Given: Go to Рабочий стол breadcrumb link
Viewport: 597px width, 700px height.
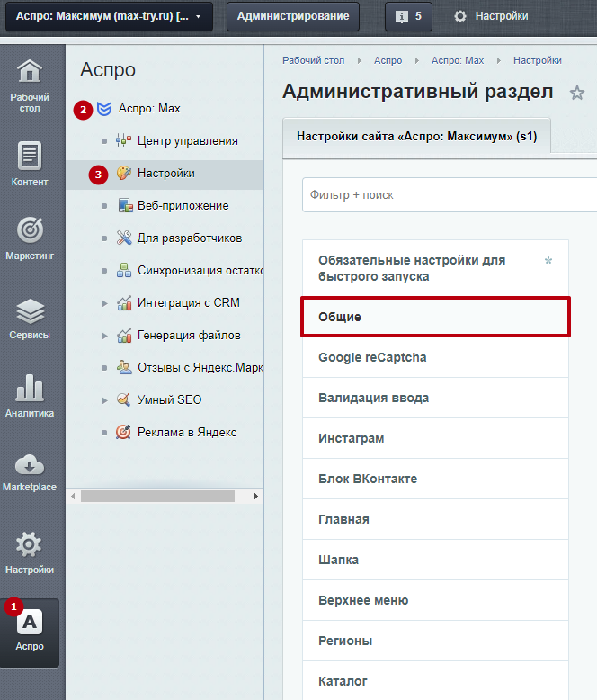Looking at the screenshot, I should (x=313, y=60).
